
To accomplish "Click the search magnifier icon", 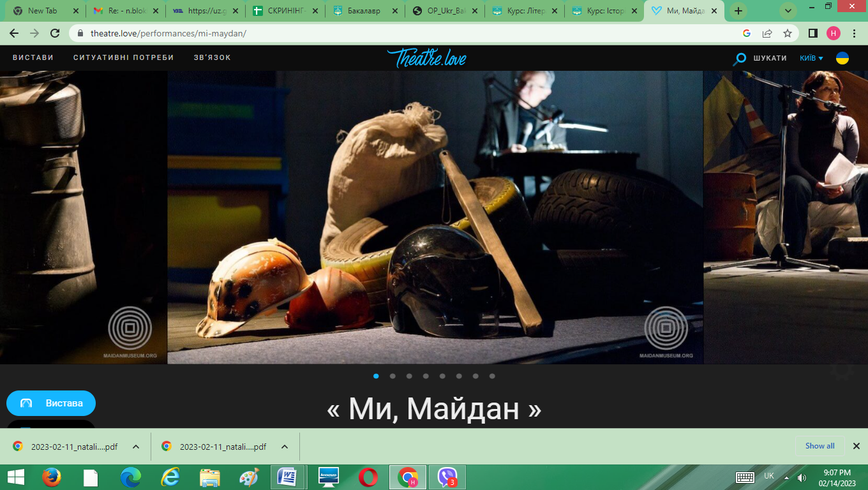I will (740, 59).
